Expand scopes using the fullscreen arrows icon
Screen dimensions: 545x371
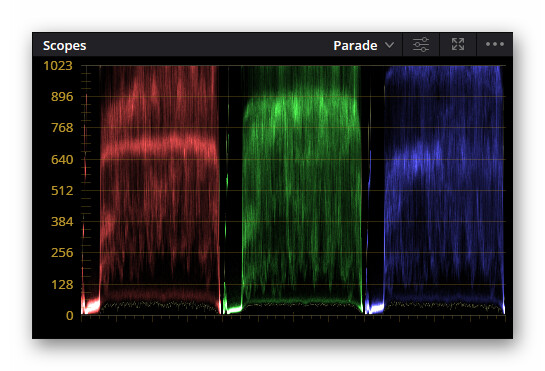click(x=458, y=44)
